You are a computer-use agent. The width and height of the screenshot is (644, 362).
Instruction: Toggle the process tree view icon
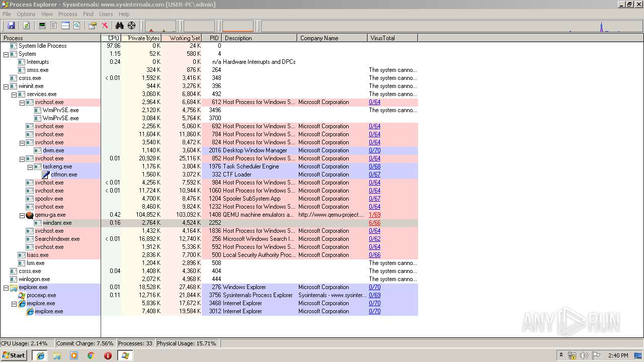coord(54,26)
